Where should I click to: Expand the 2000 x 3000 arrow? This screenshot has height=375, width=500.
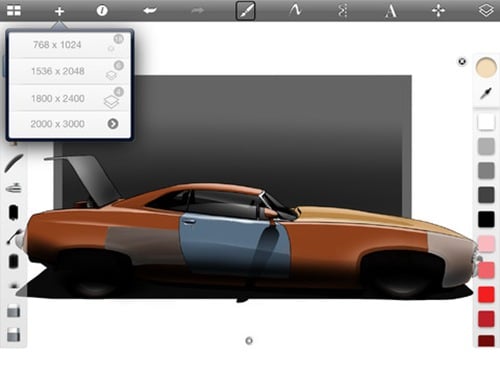113,124
